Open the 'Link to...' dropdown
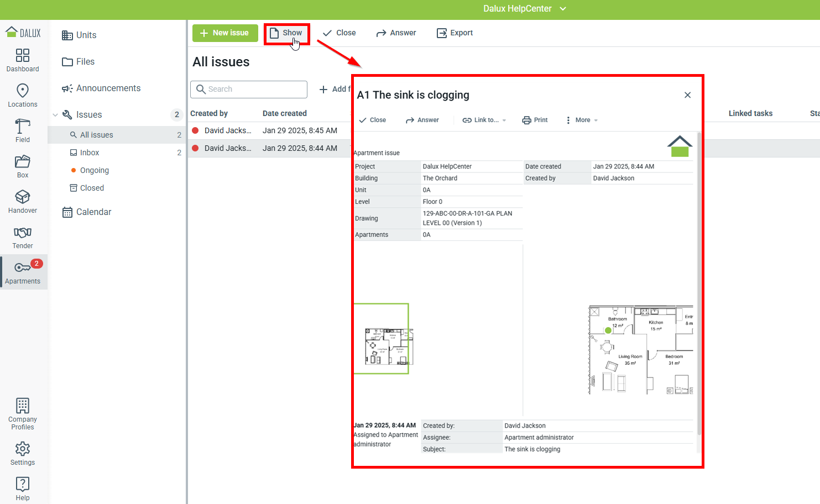This screenshot has height=504, width=820. pyautogui.click(x=484, y=120)
